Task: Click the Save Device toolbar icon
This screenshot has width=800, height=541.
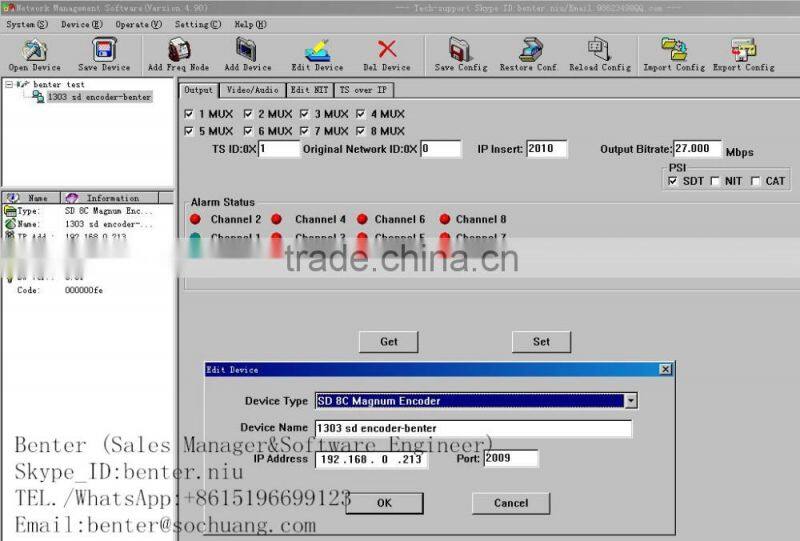Action: tap(104, 50)
